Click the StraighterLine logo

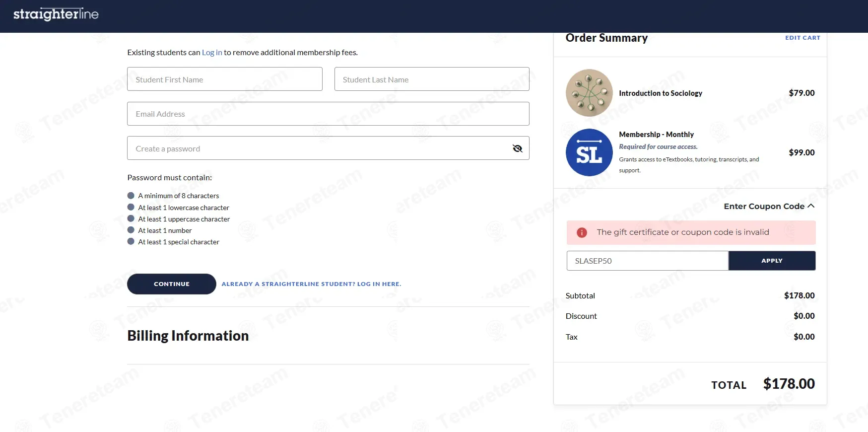pos(56,14)
